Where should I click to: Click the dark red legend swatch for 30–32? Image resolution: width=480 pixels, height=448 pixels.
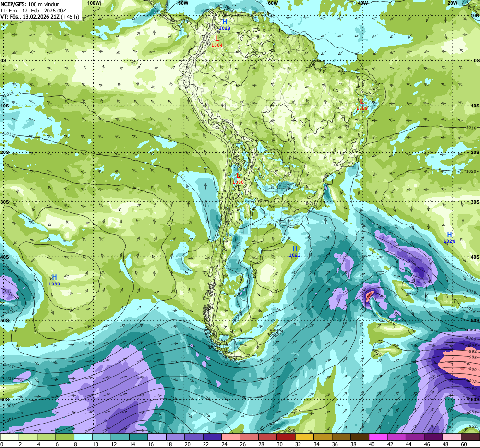[x=286, y=437]
